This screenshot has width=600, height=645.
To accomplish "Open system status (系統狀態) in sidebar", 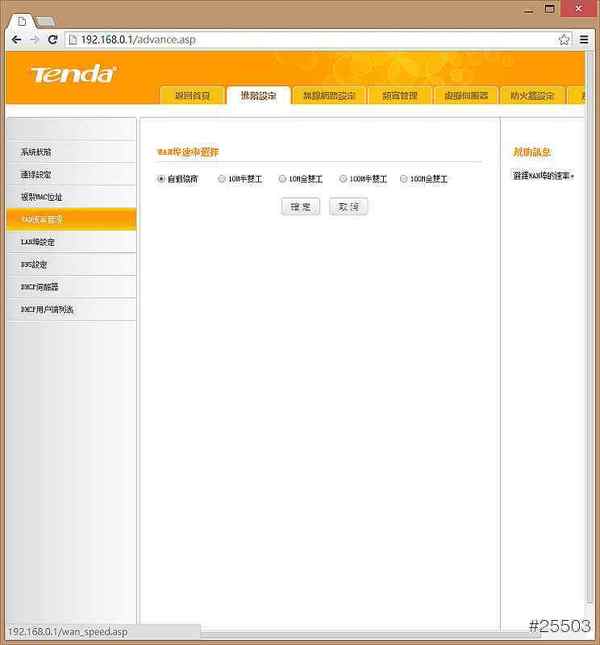I will pos(72,152).
